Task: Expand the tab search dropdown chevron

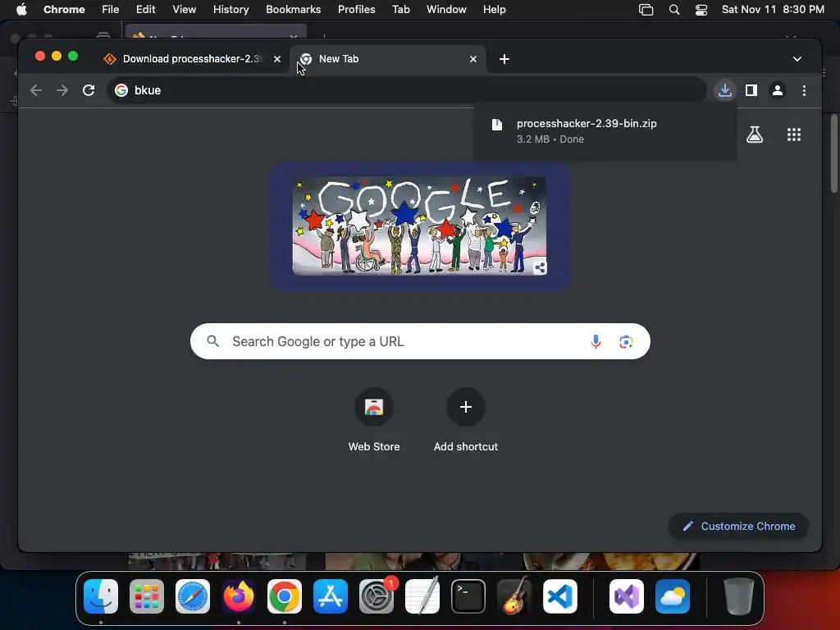Action: (x=797, y=59)
